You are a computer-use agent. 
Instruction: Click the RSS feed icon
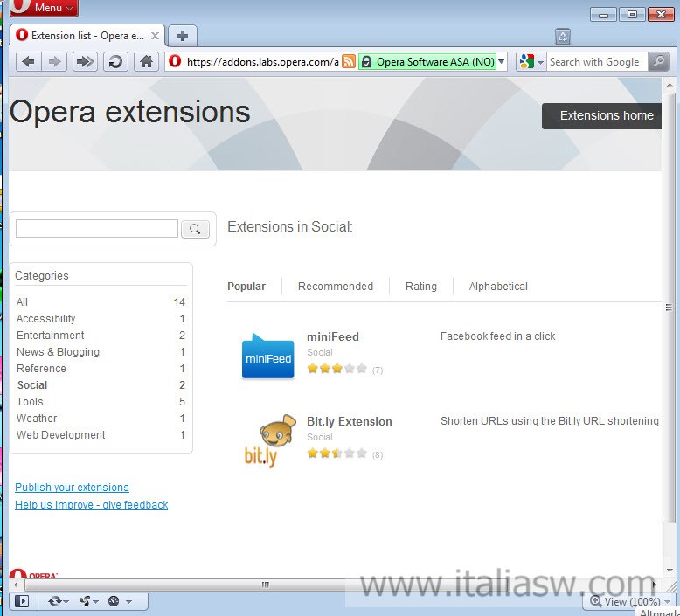tap(349, 61)
